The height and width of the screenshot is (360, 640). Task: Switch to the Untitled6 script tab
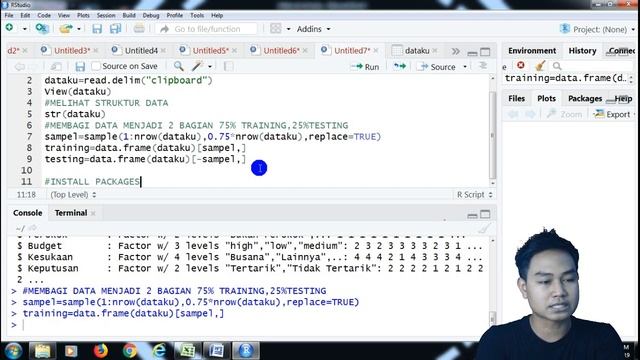tap(281, 51)
